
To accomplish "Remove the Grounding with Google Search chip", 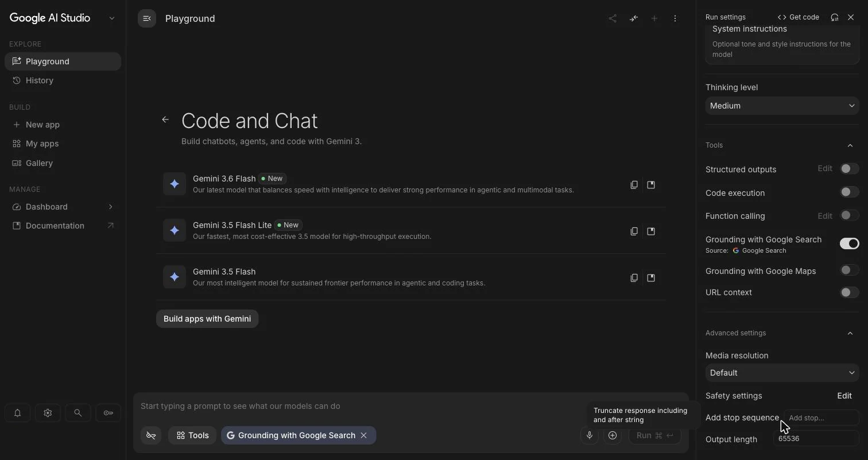I will [x=363, y=435].
